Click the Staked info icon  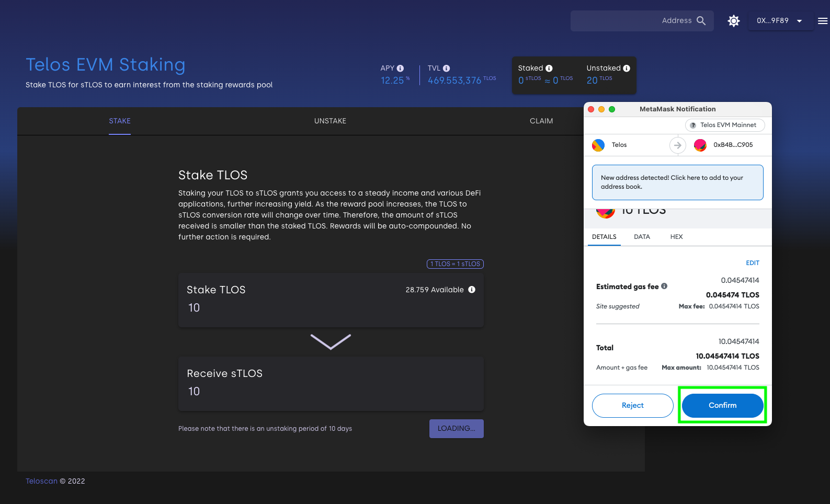pos(549,68)
